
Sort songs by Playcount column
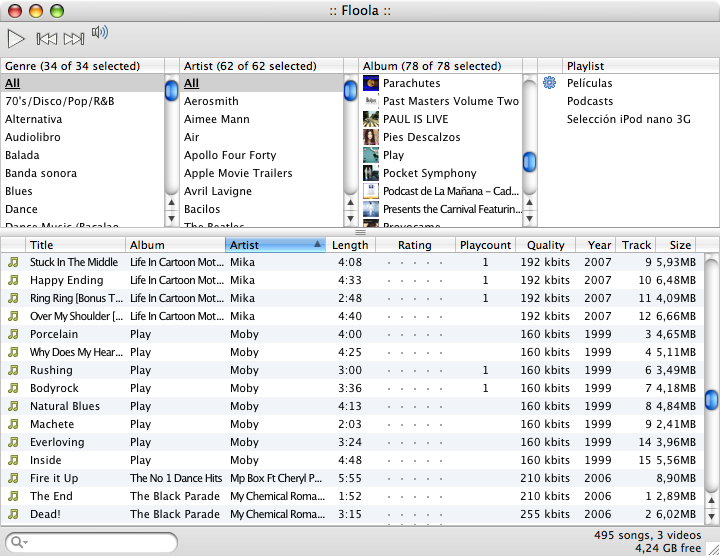coord(485,245)
